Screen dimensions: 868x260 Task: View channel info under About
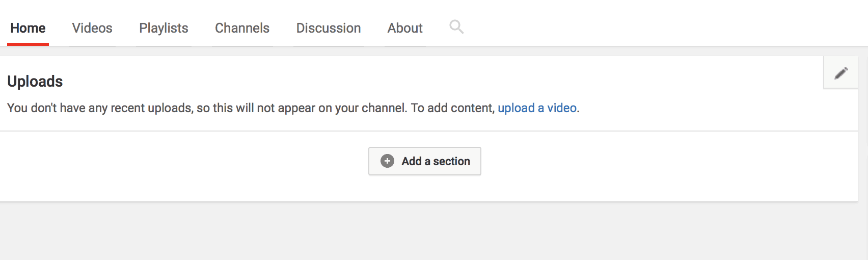pyautogui.click(x=405, y=28)
